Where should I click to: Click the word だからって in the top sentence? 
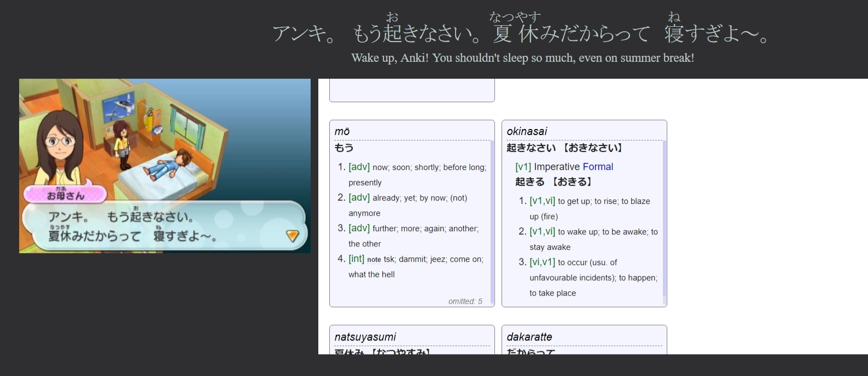[604, 34]
